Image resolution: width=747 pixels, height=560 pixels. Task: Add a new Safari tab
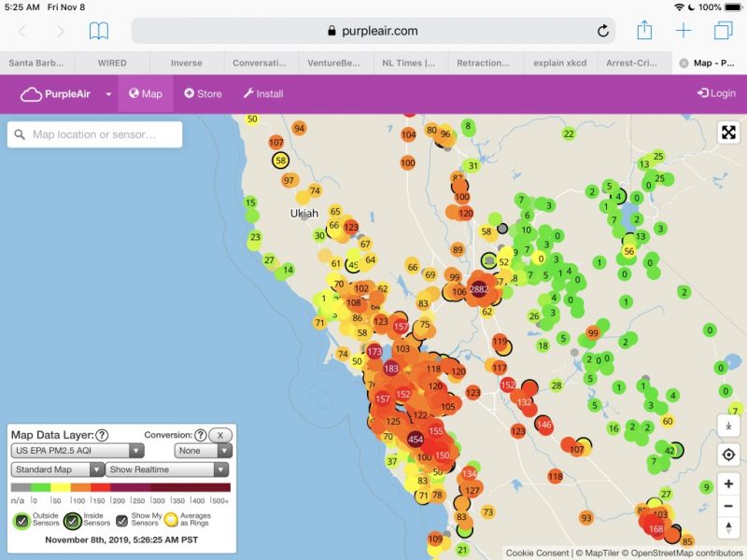point(684,31)
